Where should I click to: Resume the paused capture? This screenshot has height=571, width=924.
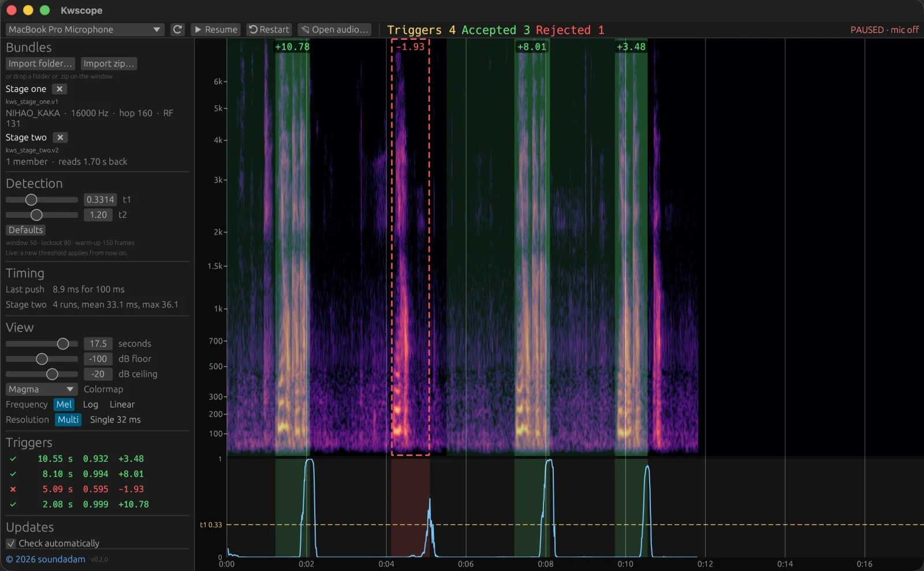[216, 29]
